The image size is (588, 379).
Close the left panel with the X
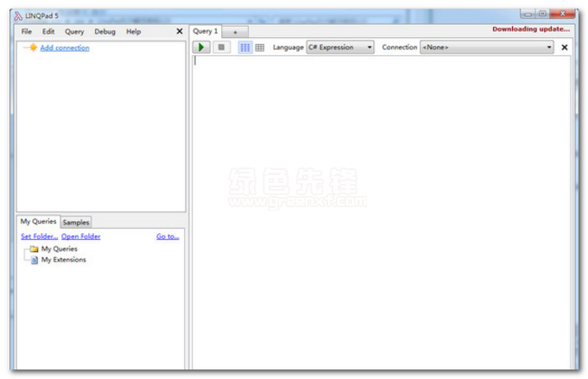coord(179,31)
